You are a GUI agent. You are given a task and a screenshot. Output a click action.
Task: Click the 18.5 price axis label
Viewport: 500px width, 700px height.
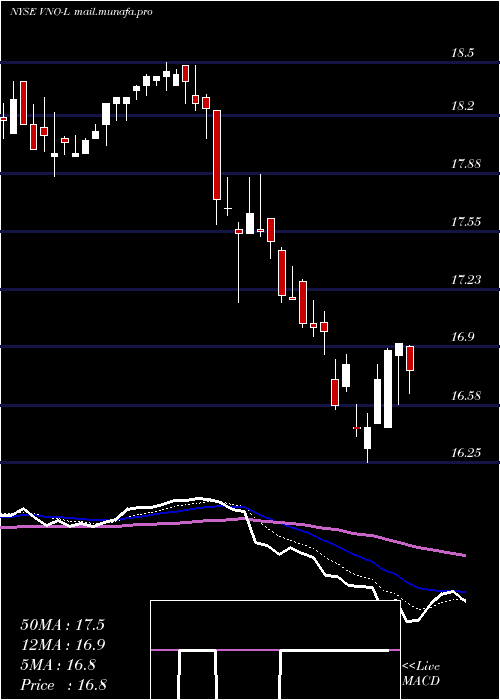462,53
